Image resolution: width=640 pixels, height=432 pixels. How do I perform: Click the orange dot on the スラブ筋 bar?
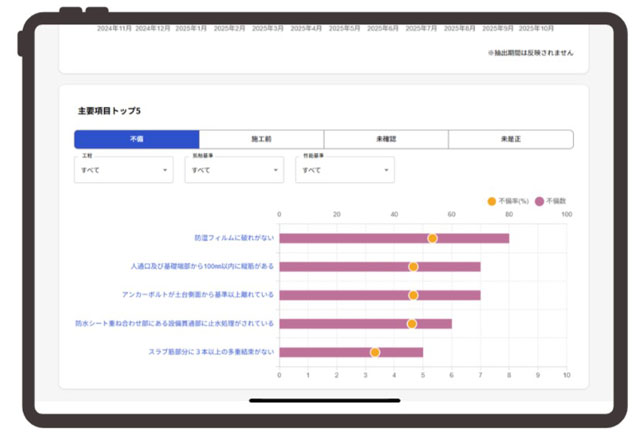pyautogui.click(x=375, y=352)
